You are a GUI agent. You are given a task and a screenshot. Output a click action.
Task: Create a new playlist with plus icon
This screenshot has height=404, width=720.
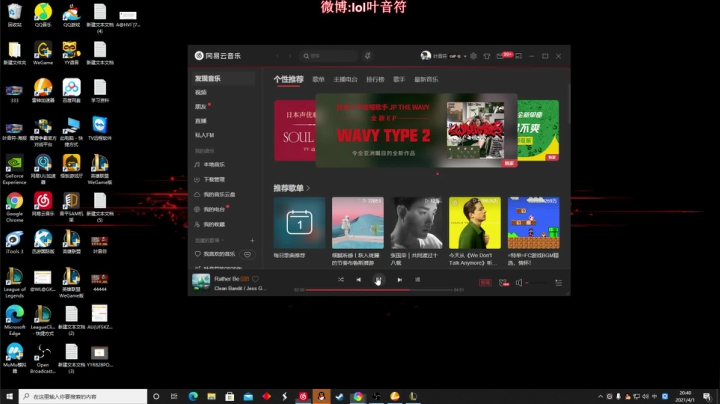tap(252, 241)
